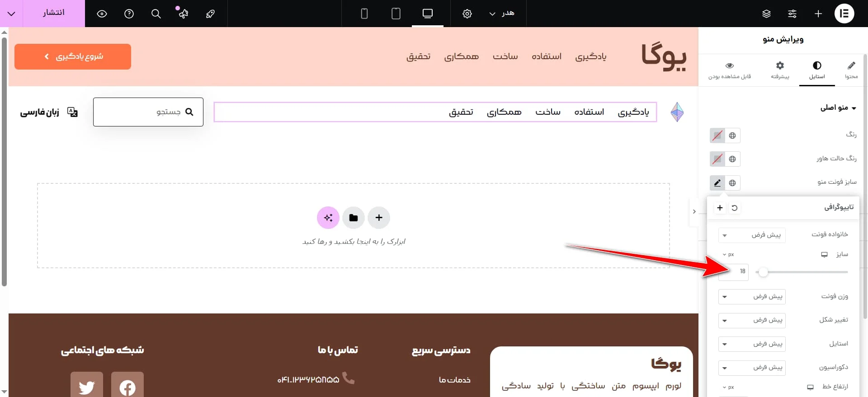The image size is (868, 397).
Task: Open the font weight dropdown
Action: pos(752,296)
